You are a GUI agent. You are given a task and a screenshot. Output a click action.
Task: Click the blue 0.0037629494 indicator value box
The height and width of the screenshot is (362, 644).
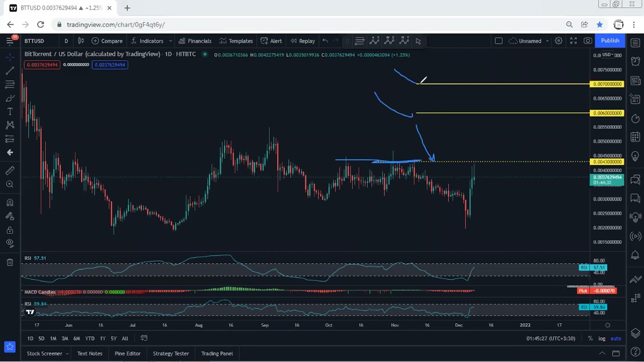click(x=110, y=65)
